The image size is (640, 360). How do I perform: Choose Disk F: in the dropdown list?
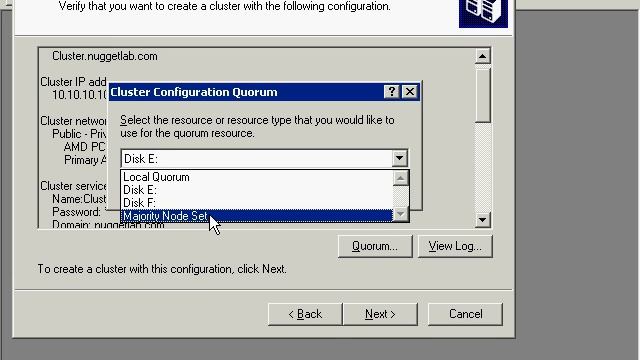257,203
